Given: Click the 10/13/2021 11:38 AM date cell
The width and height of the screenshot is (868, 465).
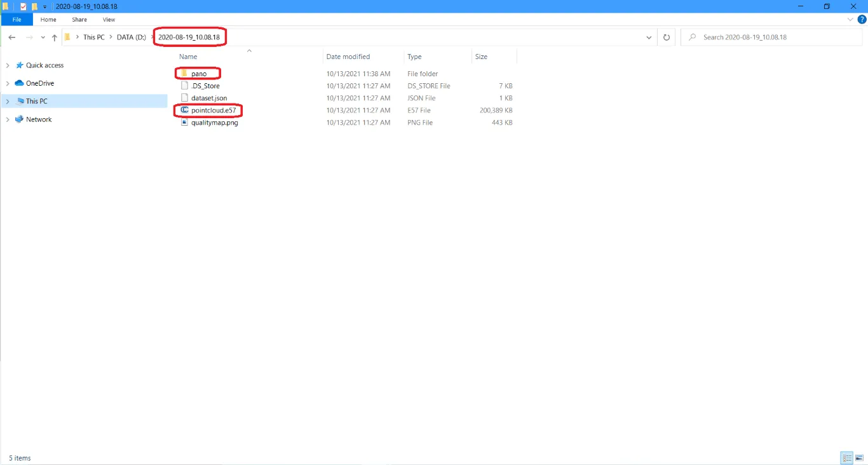Looking at the screenshot, I should click(358, 74).
